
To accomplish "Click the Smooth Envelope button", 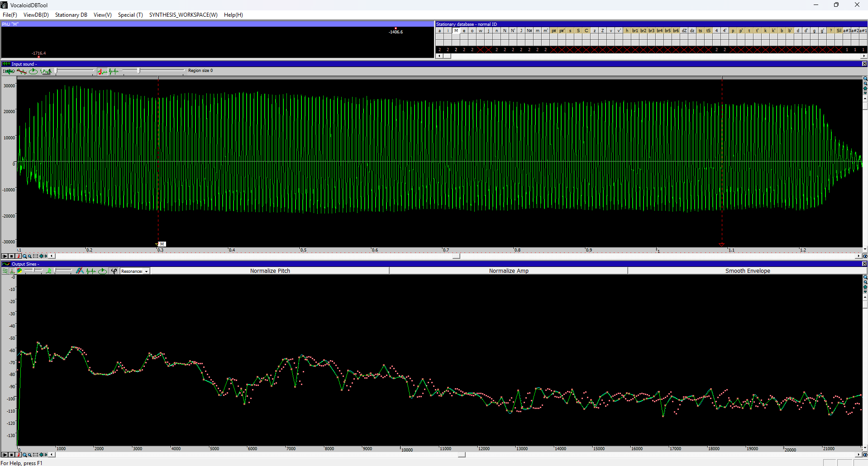I will [747, 271].
